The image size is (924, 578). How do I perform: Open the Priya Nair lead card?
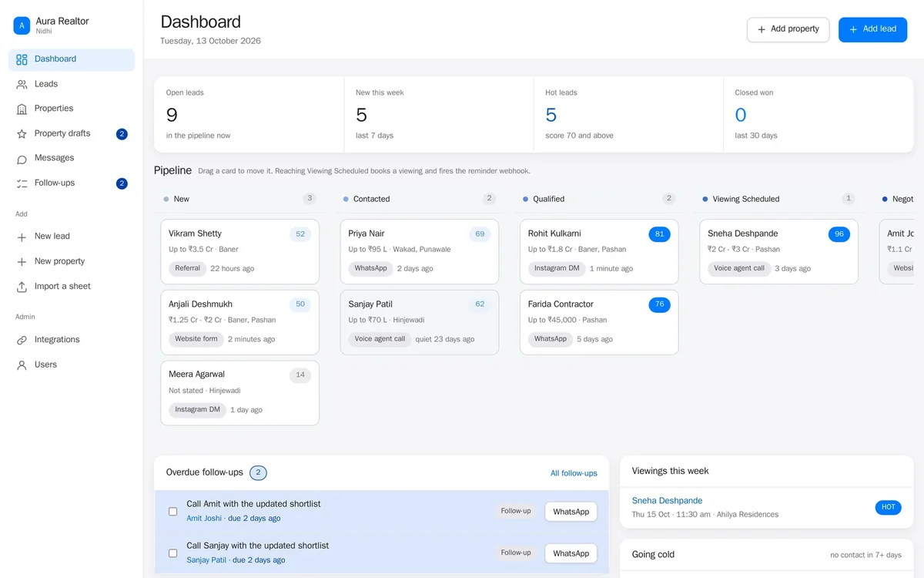[x=420, y=251]
